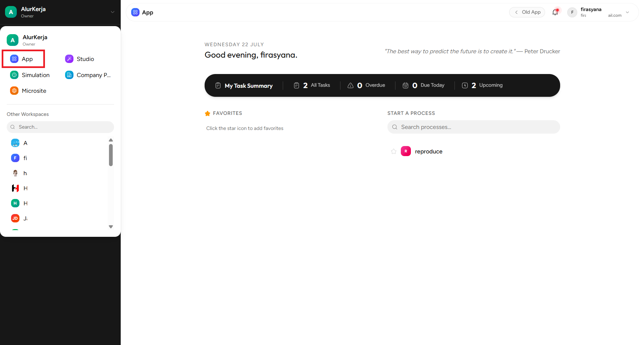The height and width of the screenshot is (345, 644).
Task: Click the workspace list scrollbar thumb
Action: pos(111,155)
